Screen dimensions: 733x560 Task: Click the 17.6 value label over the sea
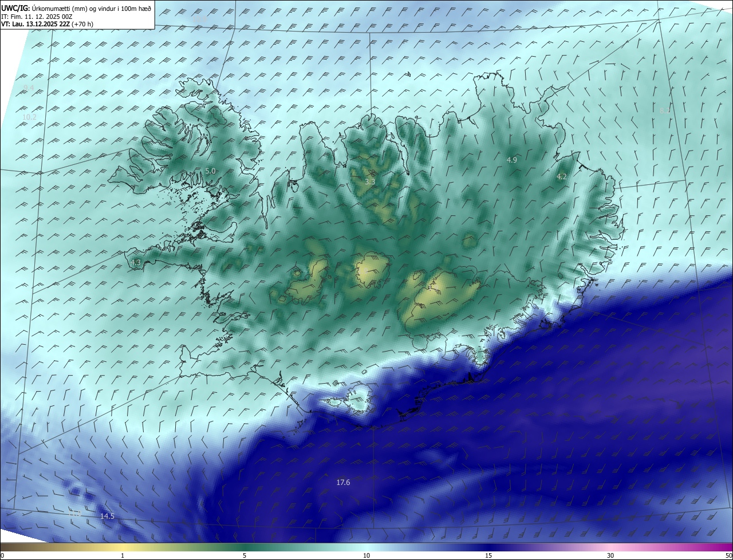click(x=343, y=483)
